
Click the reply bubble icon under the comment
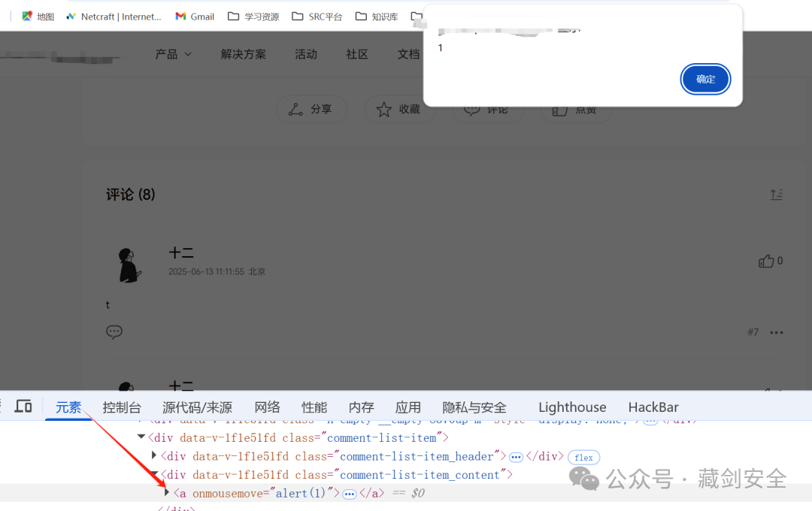pyautogui.click(x=114, y=331)
